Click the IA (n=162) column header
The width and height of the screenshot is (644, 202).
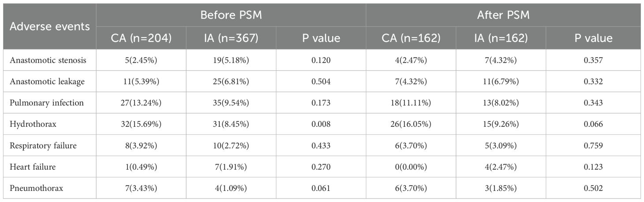501,38
